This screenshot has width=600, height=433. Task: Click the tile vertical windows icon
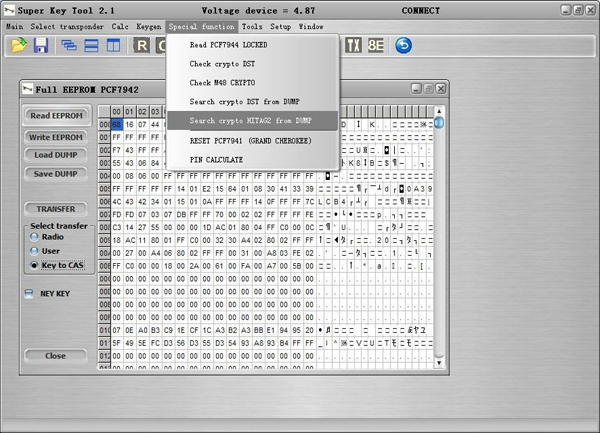[x=112, y=45]
